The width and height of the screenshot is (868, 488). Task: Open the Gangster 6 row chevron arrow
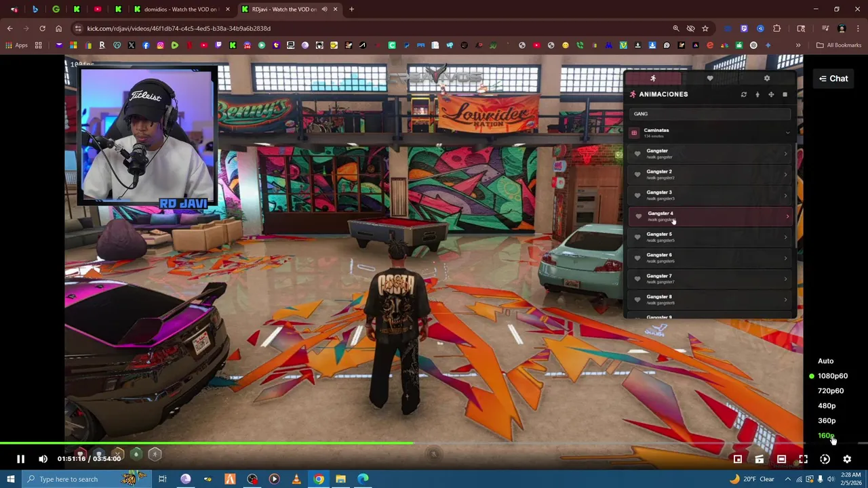click(x=786, y=258)
